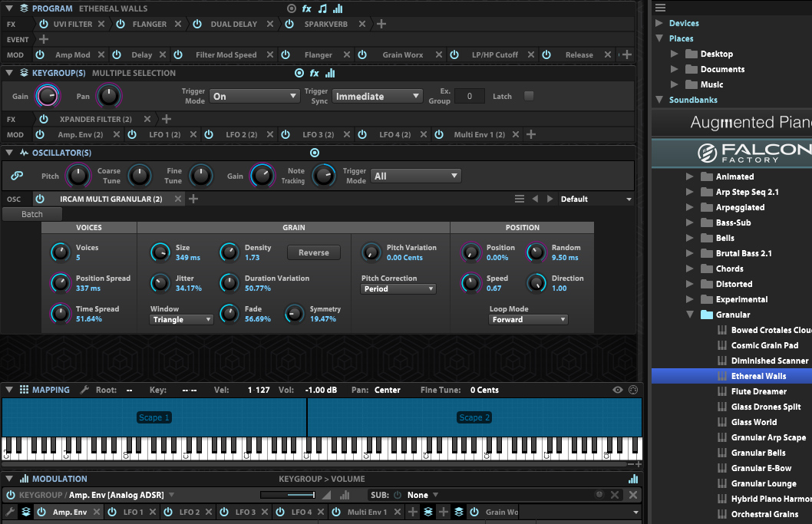812x524 pixels.
Task: Open the Program header fx icon
Action: [306, 8]
